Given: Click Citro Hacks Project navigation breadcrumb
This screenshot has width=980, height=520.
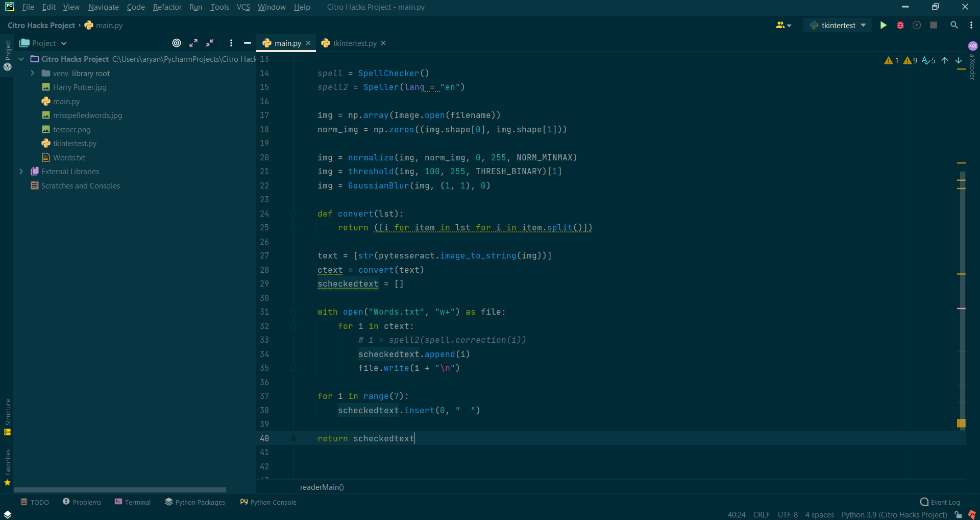Looking at the screenshot, I should pos(41,25).
